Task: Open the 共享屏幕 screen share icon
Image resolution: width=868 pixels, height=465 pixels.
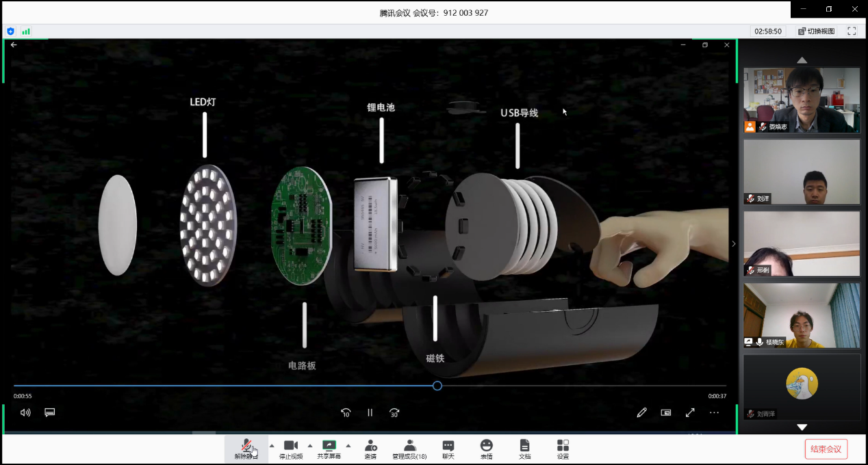Action: pyautogui.click(x=329, y=449)
